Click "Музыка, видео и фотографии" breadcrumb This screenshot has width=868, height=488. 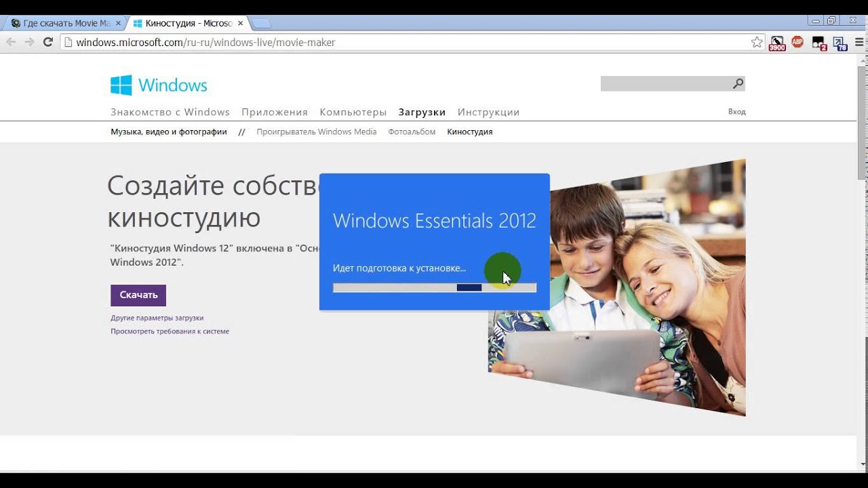[x=169, y=131]
